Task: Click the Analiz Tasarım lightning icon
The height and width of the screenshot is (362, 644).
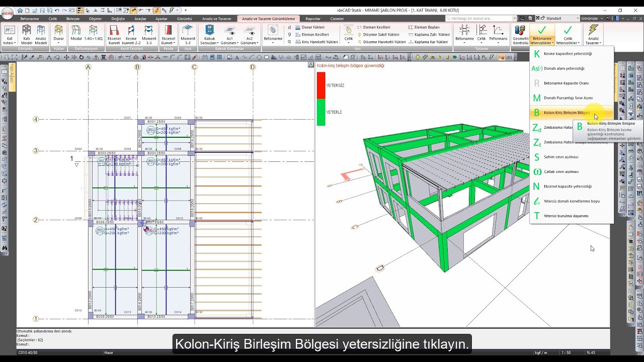Action: pos(593,35)
